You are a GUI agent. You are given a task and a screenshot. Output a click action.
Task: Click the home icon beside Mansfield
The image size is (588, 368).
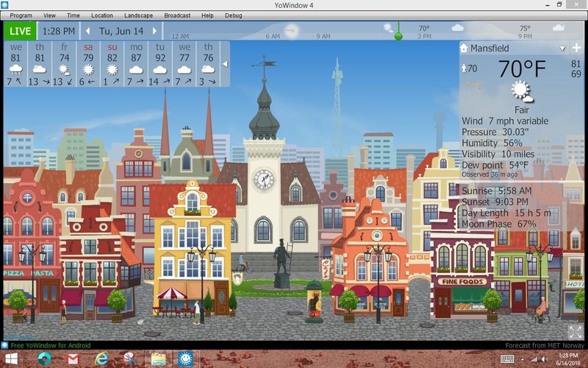[465, 48]
